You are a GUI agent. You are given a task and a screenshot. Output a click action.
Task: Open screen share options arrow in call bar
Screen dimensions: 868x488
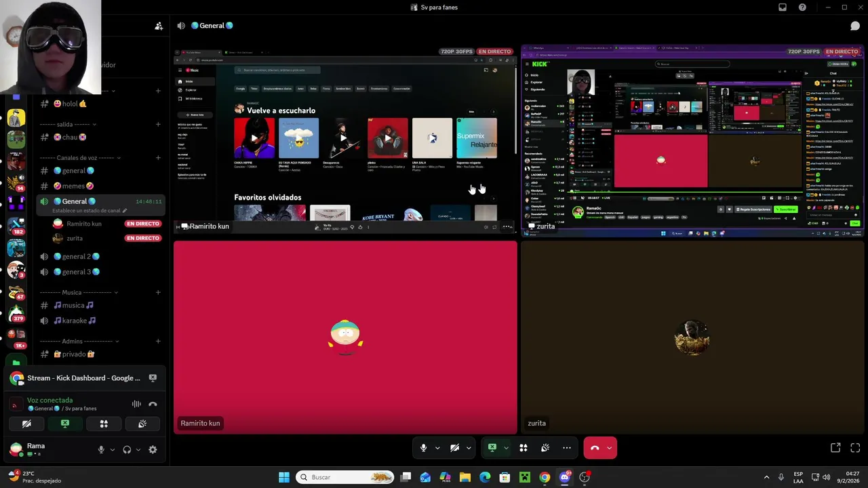click(506, 448)
